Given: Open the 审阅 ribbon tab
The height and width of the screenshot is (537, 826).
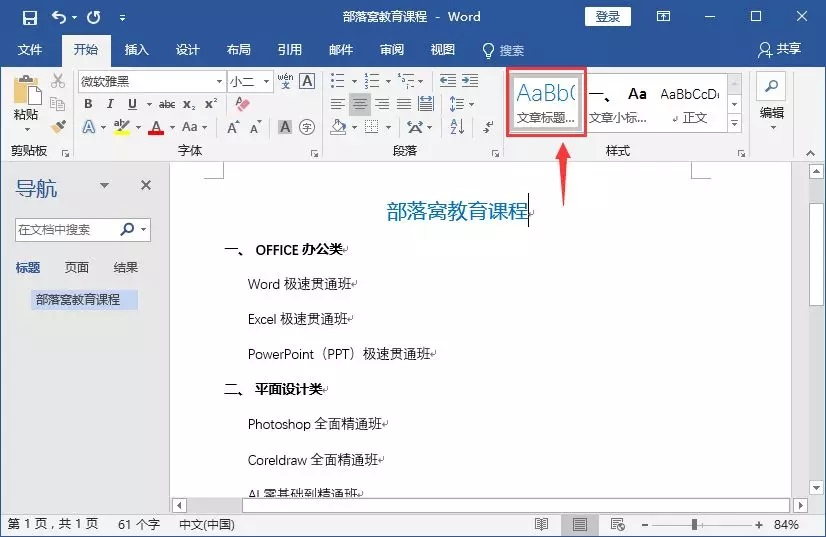Looking at the screenshot, I should tap(392, 50).
